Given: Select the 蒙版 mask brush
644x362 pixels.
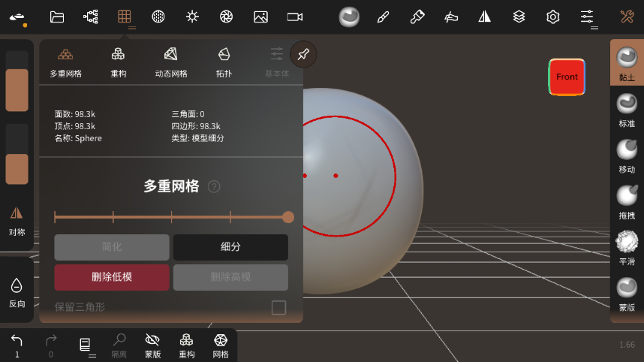Looking at the screenshot, I should [627, 294].
